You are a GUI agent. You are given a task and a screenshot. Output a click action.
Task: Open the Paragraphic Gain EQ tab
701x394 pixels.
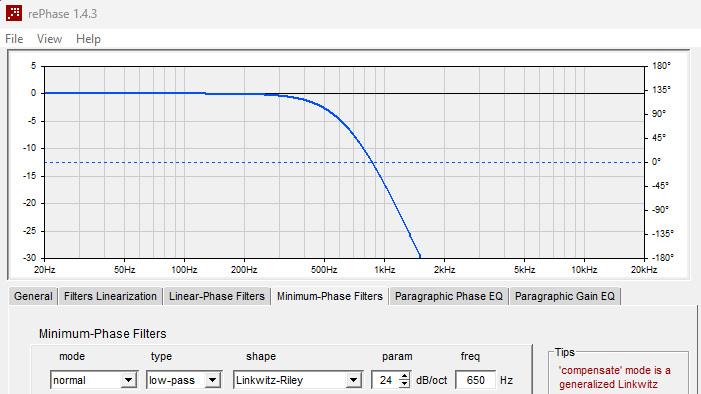coord(565,296)
